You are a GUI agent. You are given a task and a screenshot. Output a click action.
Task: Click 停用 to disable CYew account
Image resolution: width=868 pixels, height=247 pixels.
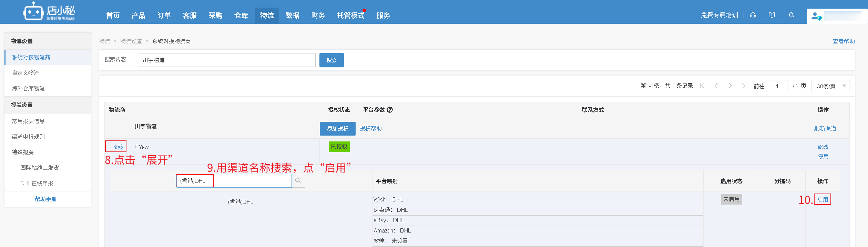tap(823, 156)
